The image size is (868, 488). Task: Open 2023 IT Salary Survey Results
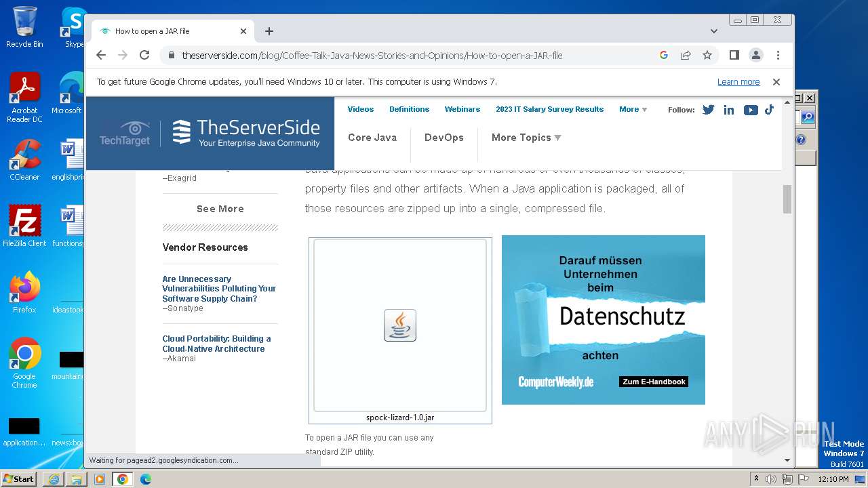tap(549, 109)
